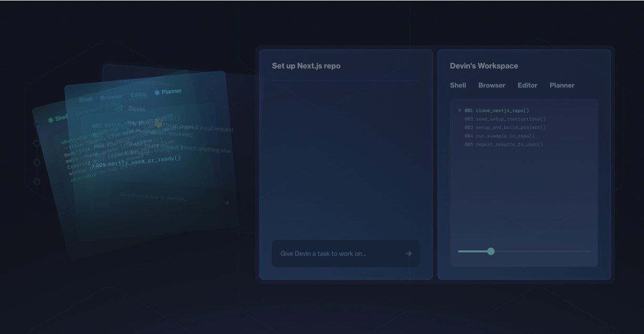This screenshot has height=334, width=644.
Task: Click the Devin logo on the faded card
Action: [119, 109]
